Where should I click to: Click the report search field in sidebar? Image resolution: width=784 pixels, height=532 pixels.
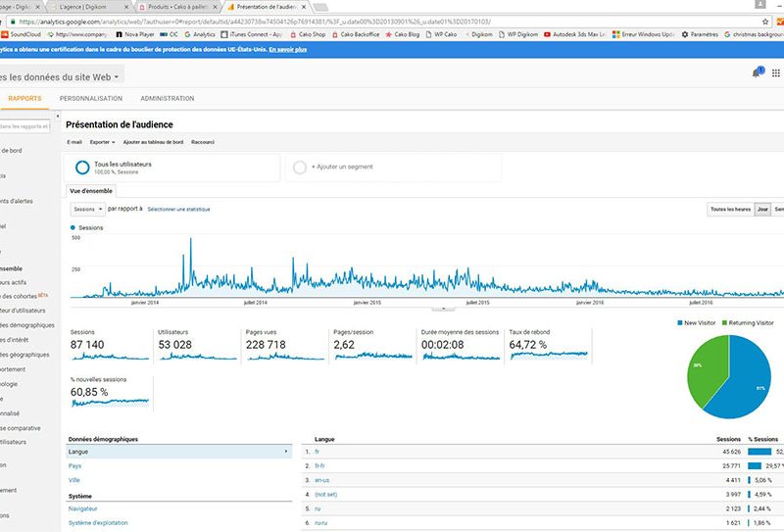(24, 126)
